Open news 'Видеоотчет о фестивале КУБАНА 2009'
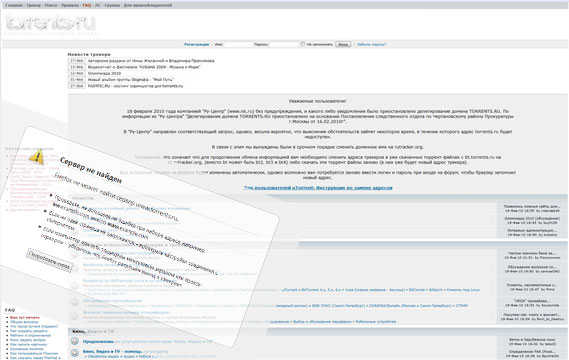The image size is (569, 360). coord(144,67)
